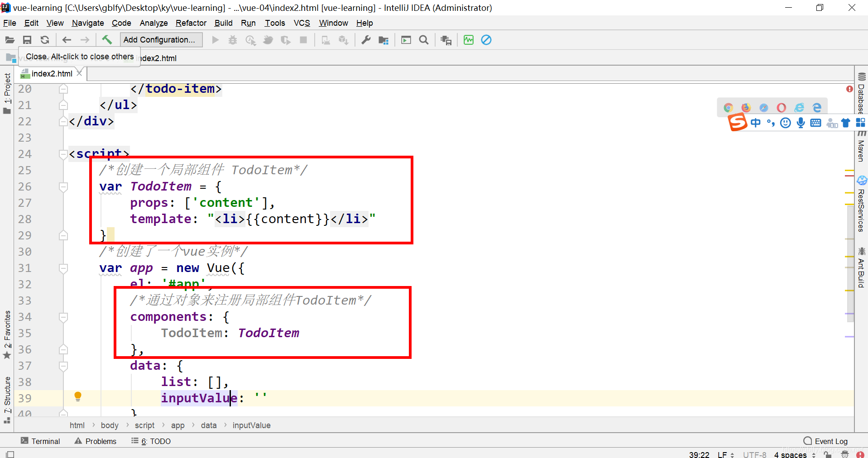This screenshot has height=458, width=868.
Task: Click the red error indicator in editor corner
Action: pyautogui.click(x=849, y=89)
